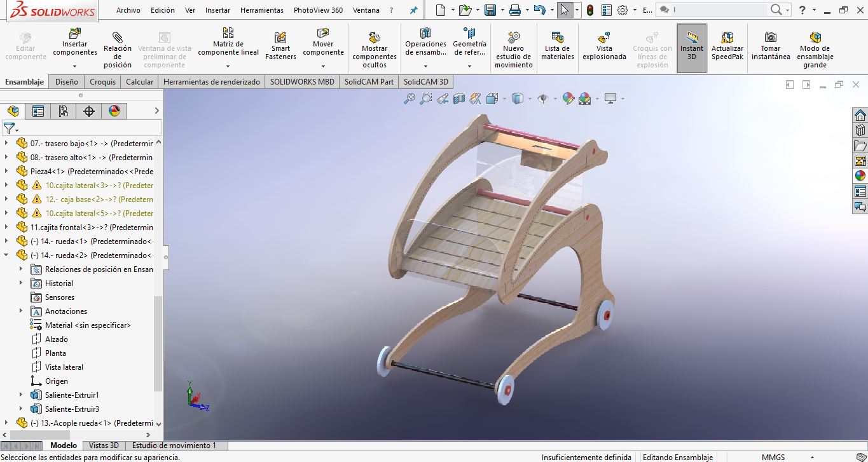This screenshot has height=462, width=868.
Task: Click the MMGS unit system status button
Action: coord(773,458)
